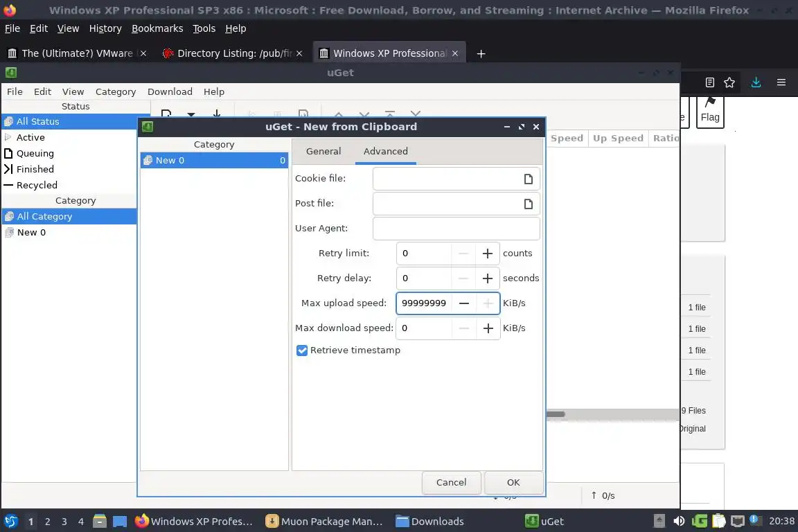Screen dimensions: 798x532
Task: Maximize the New from Clipboard dialog
Action: coord(522,127)
